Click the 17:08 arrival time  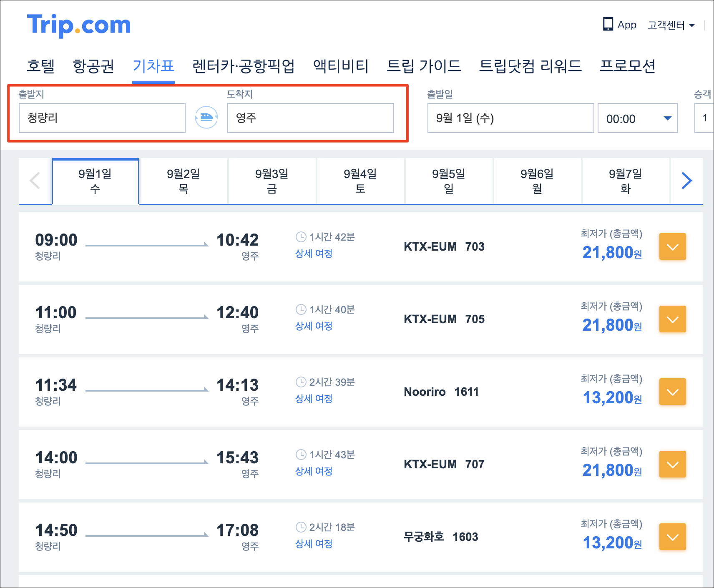[238, 530]
